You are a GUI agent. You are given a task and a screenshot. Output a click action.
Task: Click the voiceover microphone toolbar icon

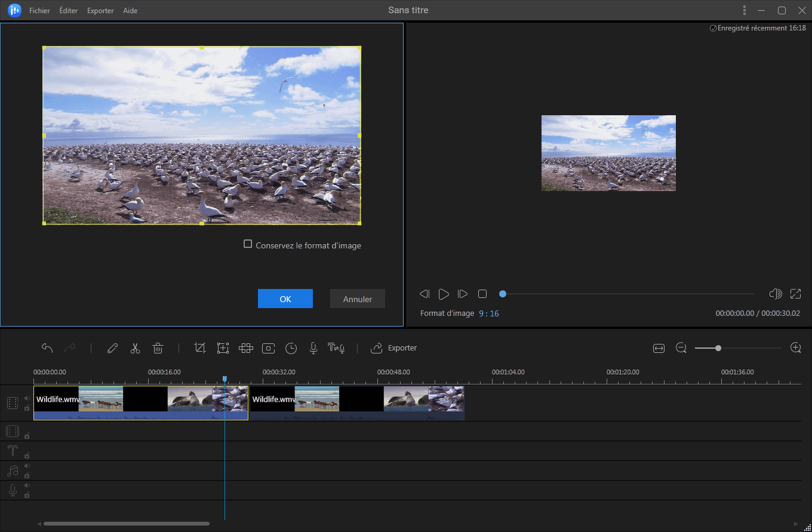313,348
